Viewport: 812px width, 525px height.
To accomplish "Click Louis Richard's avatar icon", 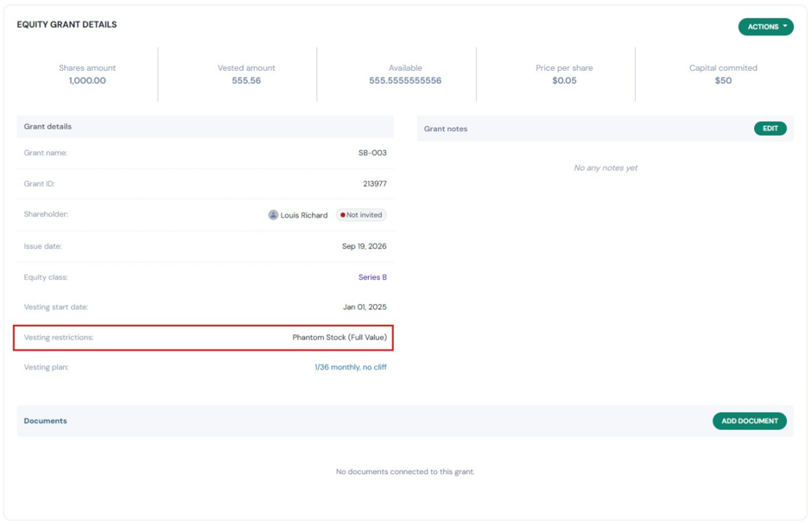I will 273,215.
